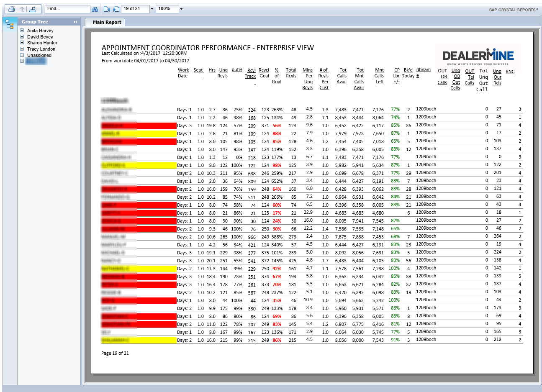Click the "19 of 21" page field

point(135,9)
